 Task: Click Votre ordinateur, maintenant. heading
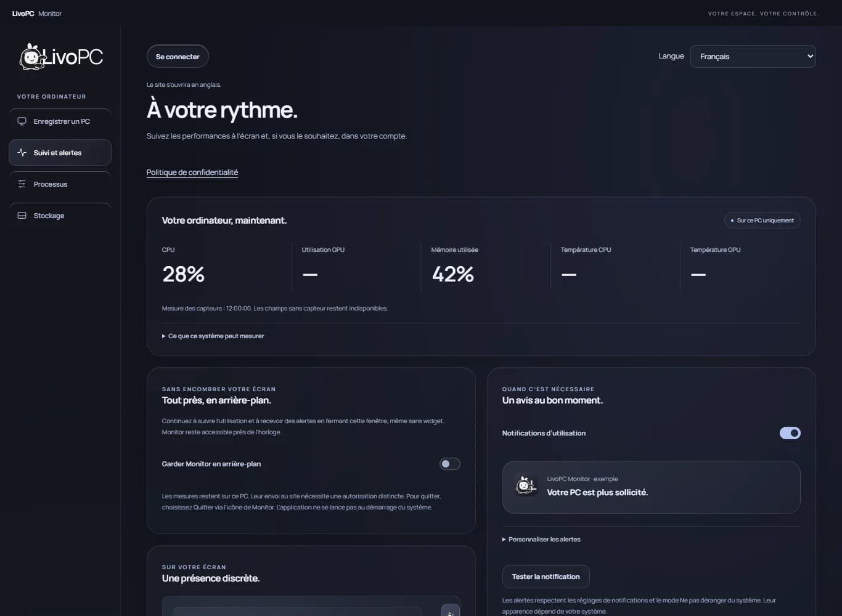(x=224, y=221)
